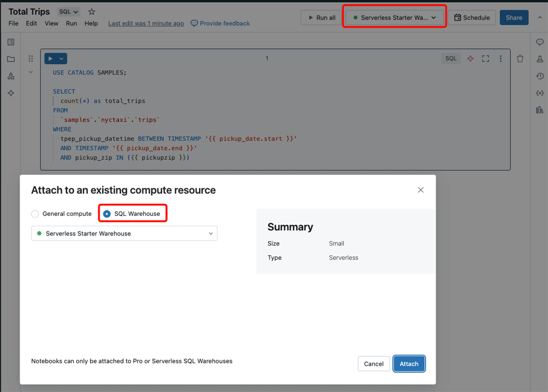Open the SQL language dropdown beside title
Viewport: 548px width, 392px height.
pos(69,12)
